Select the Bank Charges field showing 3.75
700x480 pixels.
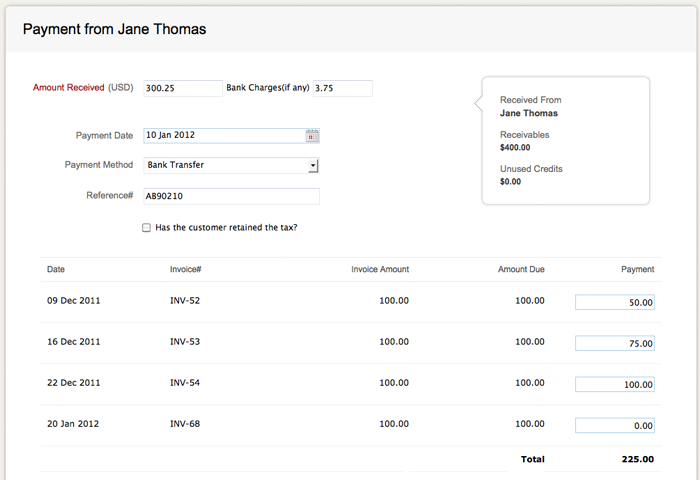coord(342,88)
